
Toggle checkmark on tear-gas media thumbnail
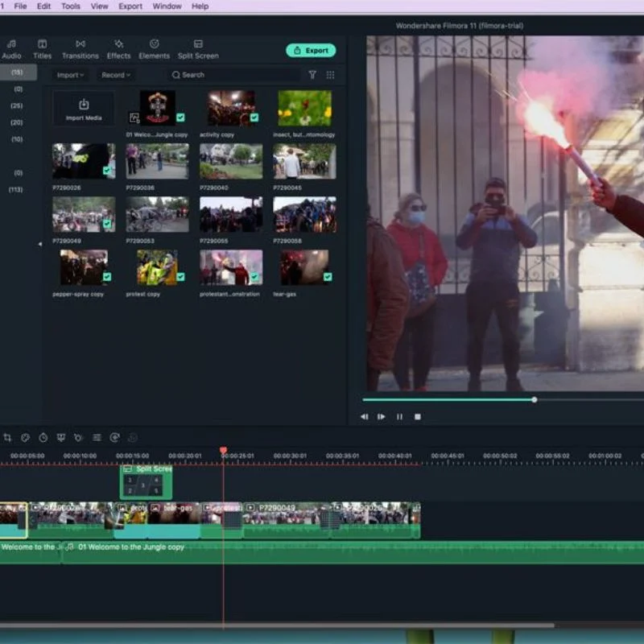coord(328,277)
